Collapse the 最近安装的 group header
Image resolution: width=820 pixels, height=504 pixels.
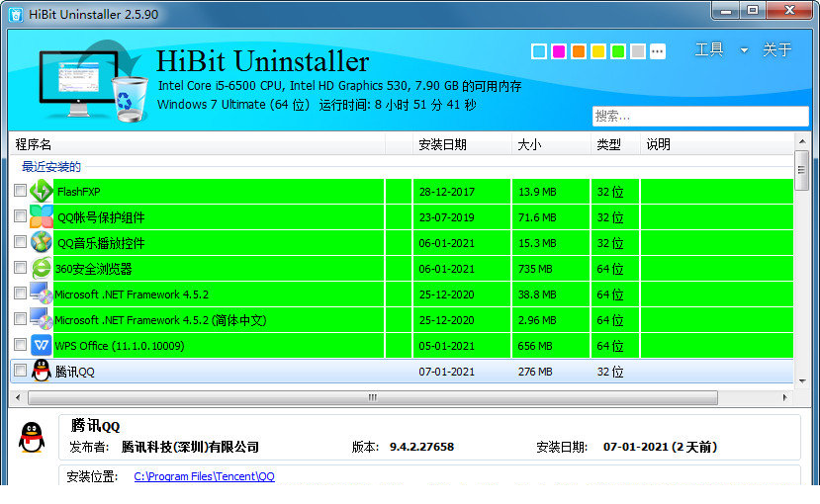point(51,167)
